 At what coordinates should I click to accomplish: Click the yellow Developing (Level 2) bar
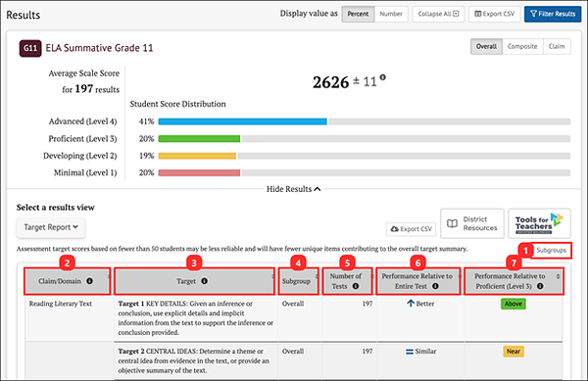(197, 156)
